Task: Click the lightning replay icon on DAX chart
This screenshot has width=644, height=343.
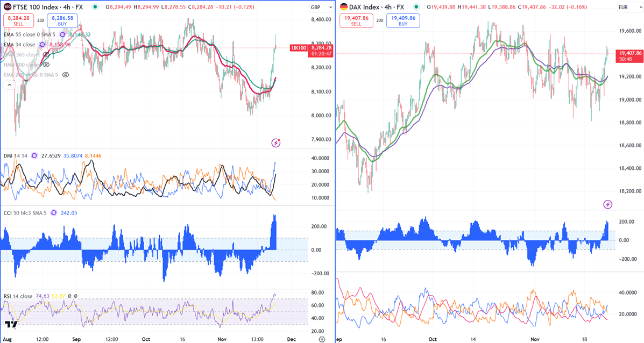Action: pos(608,204)
